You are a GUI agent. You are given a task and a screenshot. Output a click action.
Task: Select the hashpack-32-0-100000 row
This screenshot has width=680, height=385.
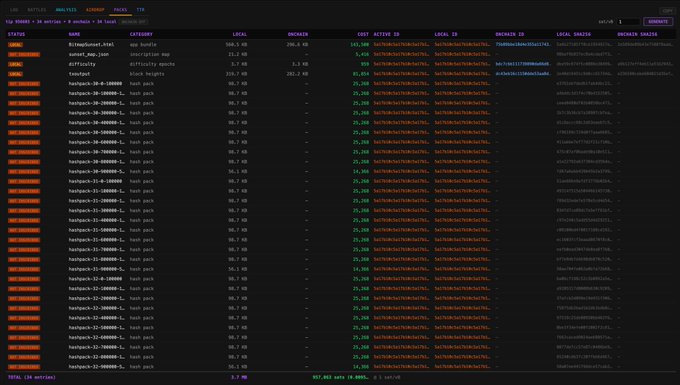(340, 279)
